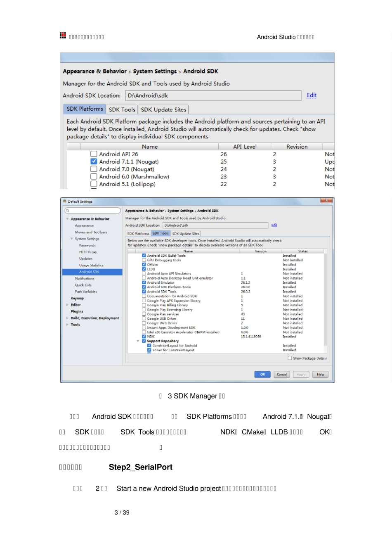Viewport: 392px width, 555px height.
Task: Toggle the CMake checkbox
Action: [144, 265]
